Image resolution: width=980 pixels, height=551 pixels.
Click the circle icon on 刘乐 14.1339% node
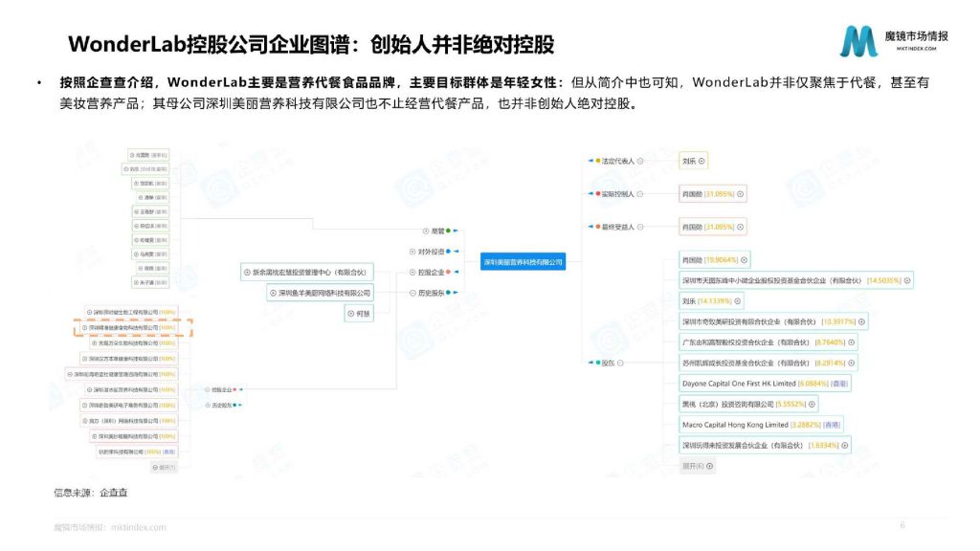tap(738, 301)
